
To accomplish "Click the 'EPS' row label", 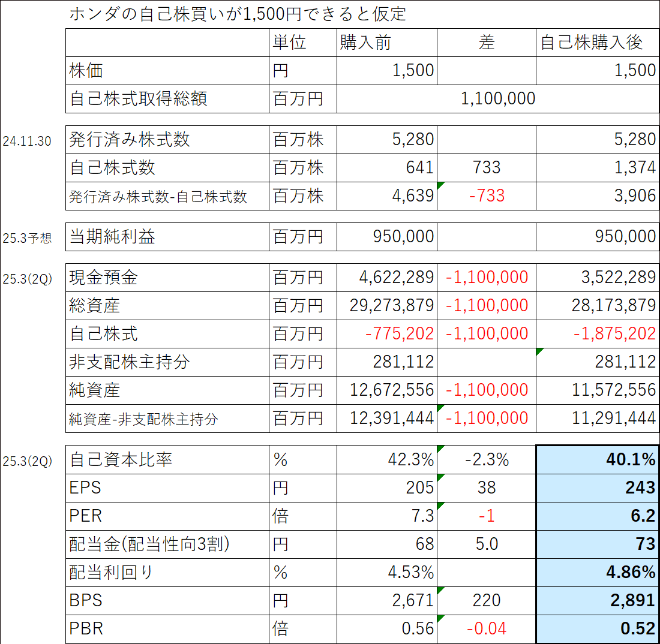I will click(x=85, y=488).
